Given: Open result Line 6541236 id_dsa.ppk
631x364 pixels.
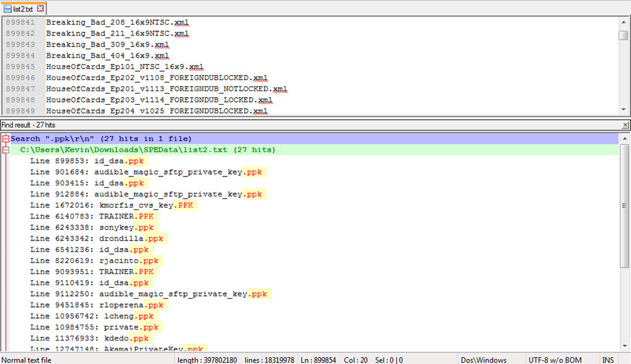Looking at the screenshot, I should 89,250.
